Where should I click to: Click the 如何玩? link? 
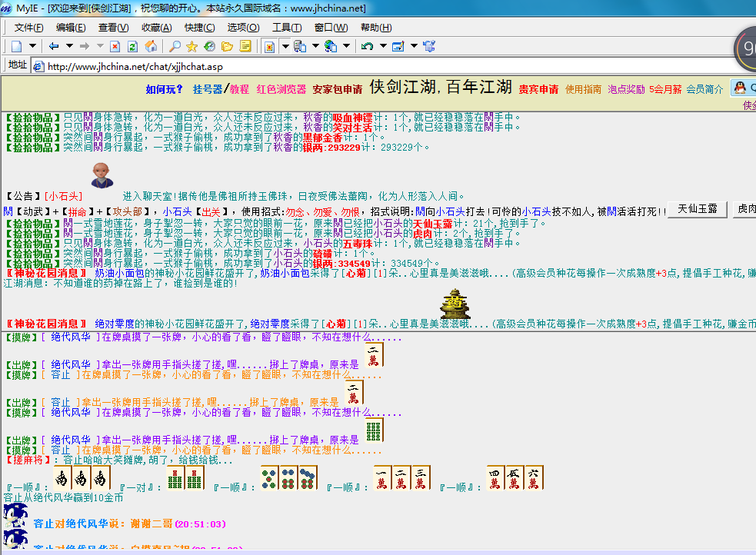[165, 89]
